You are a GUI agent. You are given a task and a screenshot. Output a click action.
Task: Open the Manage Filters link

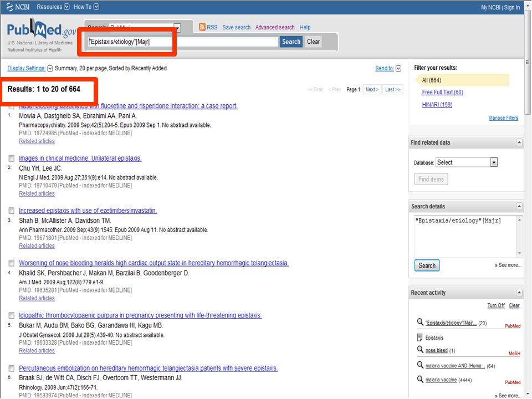(x=504, y=118)
